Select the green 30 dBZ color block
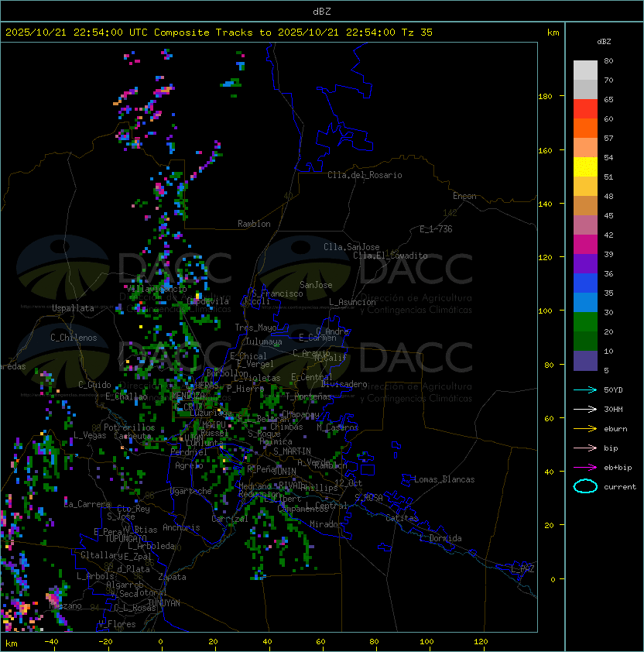This screenshot has height=652, width=644. point(585,321)
